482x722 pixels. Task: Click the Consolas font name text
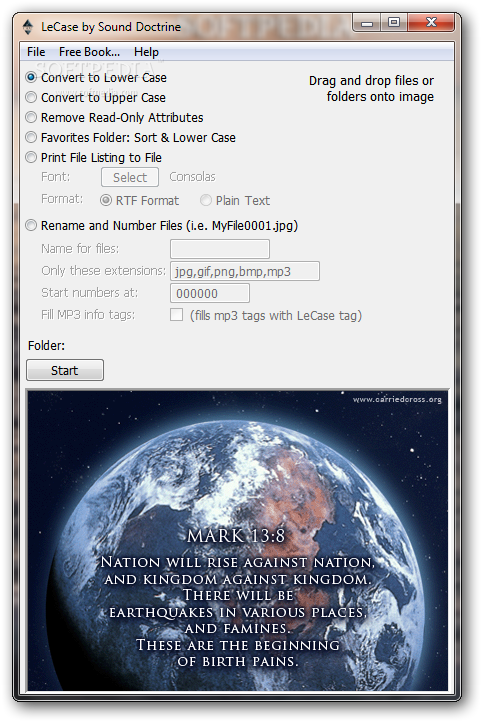pos(192,177)
